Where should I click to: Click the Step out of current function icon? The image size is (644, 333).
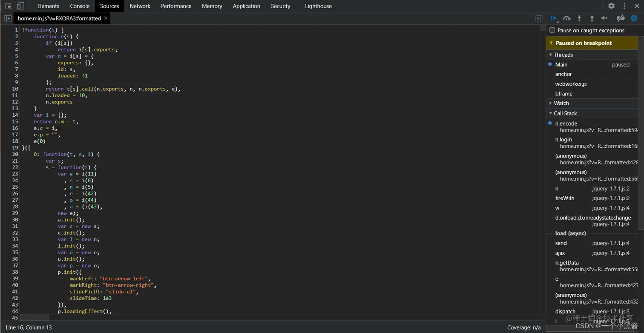pos(592,18)
